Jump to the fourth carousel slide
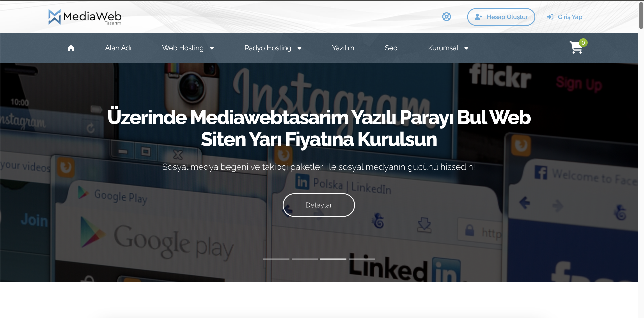The width and height of the screenshot is (644, 318). point(362,259)
